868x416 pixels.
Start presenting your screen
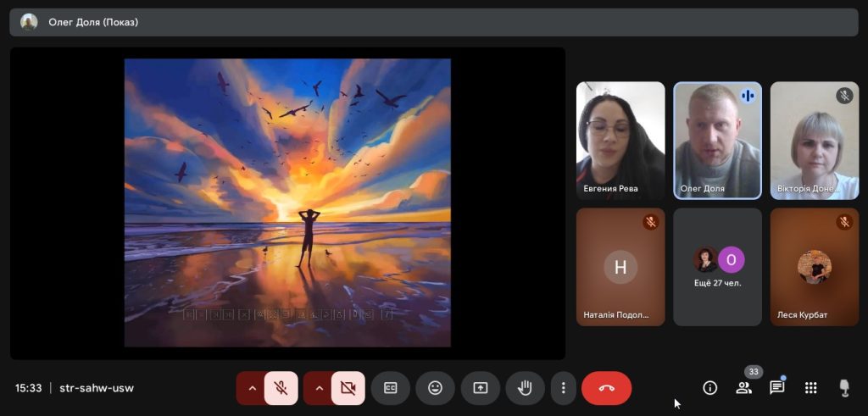(x=480, y=388)
